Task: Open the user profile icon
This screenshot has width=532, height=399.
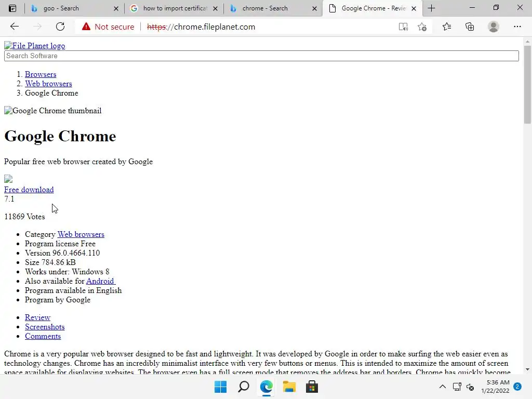Action: [x=494, y=26]
